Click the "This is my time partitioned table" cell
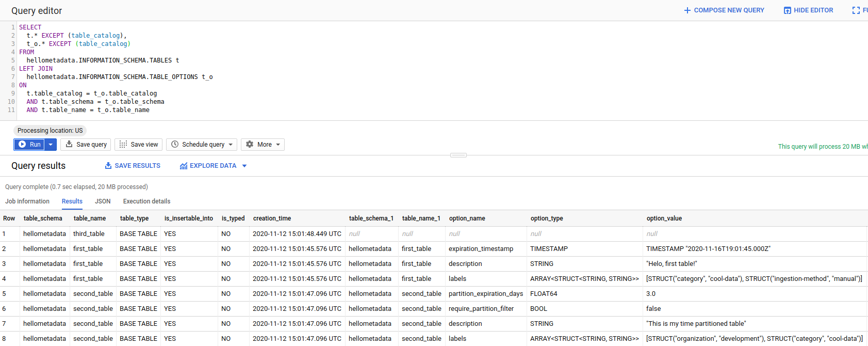 pos(696,324)
